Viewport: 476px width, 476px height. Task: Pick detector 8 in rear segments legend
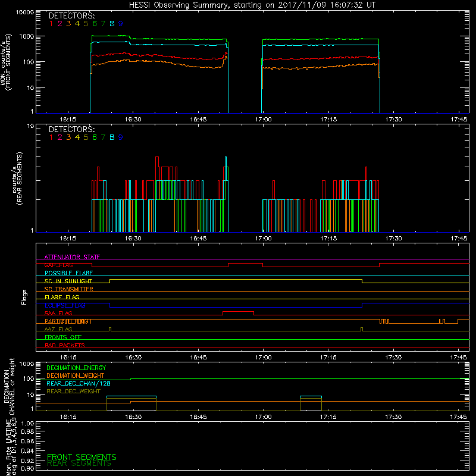click(x=112, y=137)
